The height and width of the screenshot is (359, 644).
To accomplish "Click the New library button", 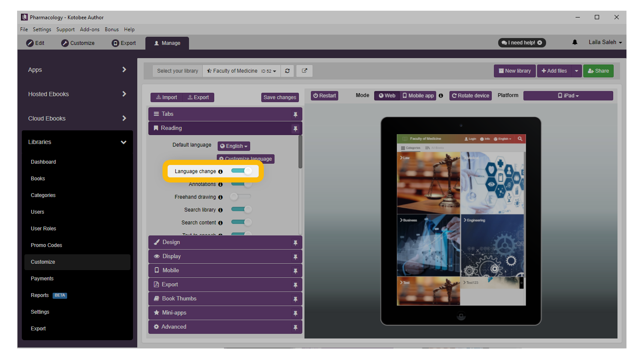I will (515, 71).
